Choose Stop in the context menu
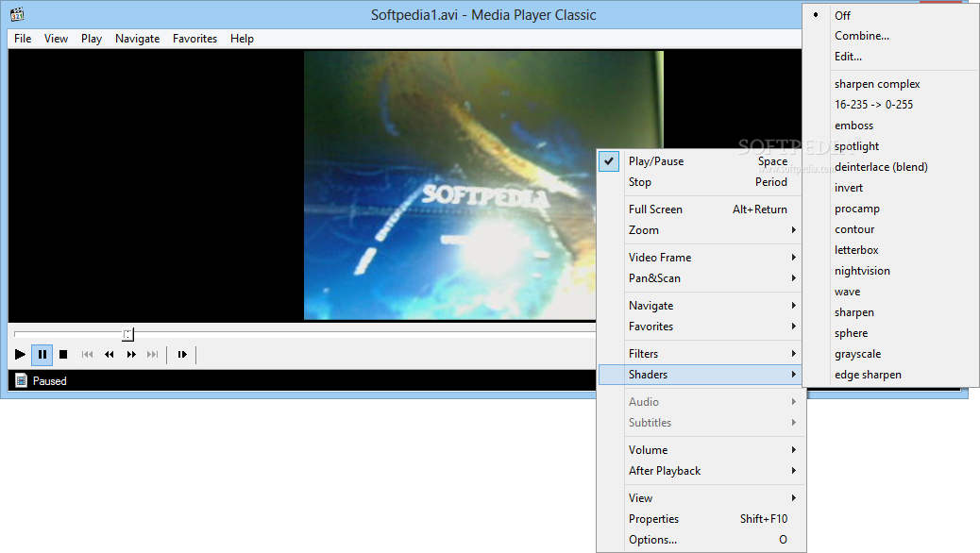Viewport: 980px width, 553px height. pyautogui.click(x=701, y=182)
